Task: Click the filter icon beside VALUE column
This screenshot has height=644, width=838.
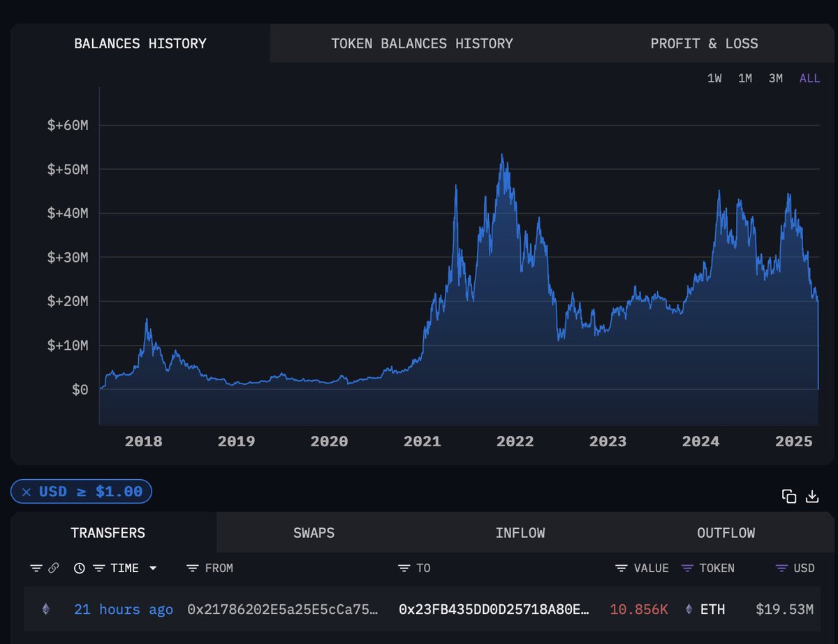Action: point(620,568)
